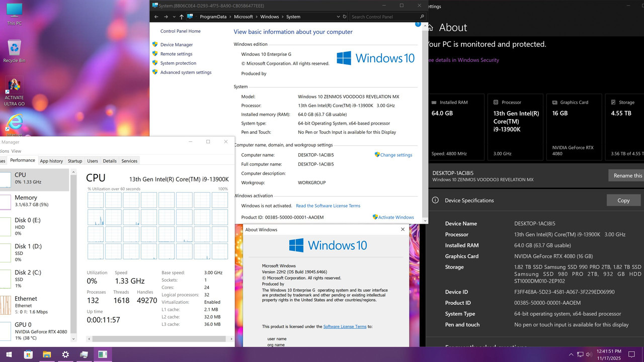
Task: Open Device Manager link
Action: click(x=177, y=45)
